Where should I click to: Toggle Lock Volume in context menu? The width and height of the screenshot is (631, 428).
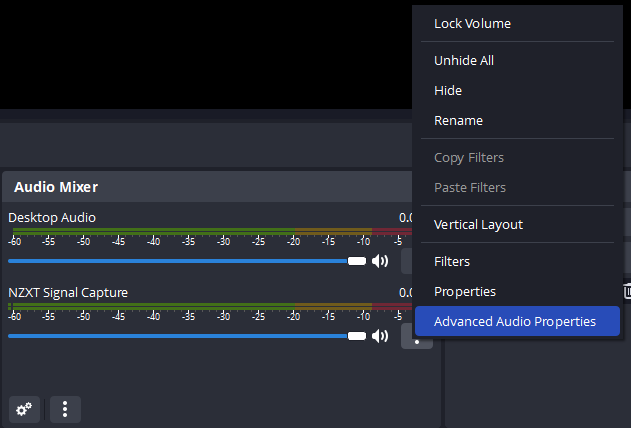coord(472,23)
